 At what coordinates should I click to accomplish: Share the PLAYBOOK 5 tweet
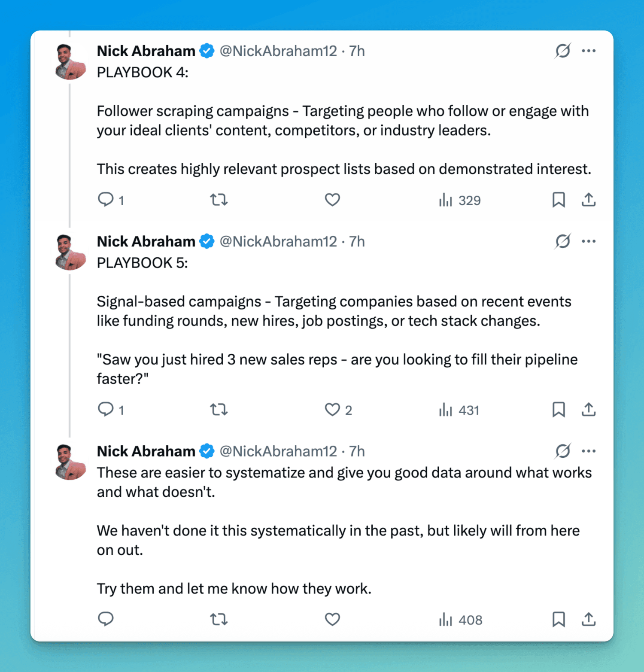click(589, 410)
